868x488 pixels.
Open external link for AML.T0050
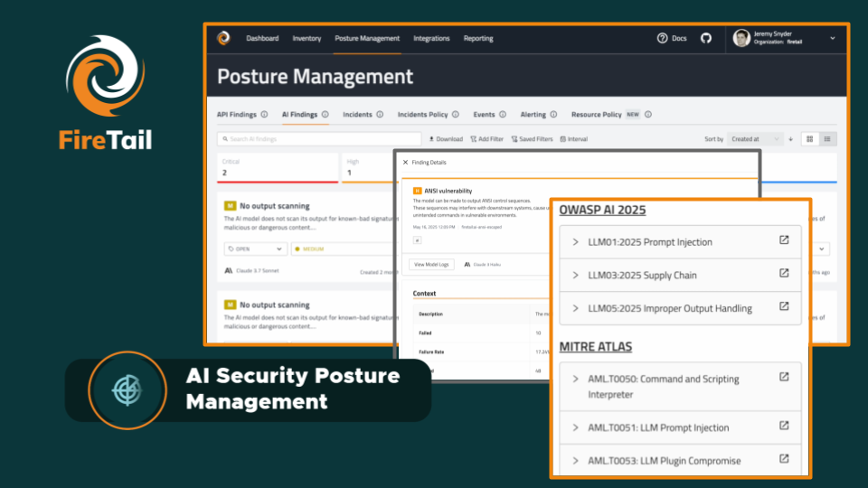click(x=784, y=377)
